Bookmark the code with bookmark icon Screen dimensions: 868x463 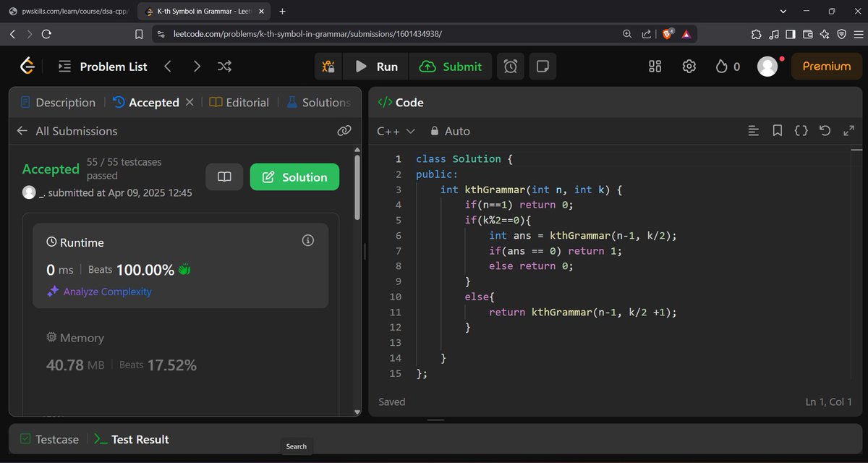[x=778, y=131]
